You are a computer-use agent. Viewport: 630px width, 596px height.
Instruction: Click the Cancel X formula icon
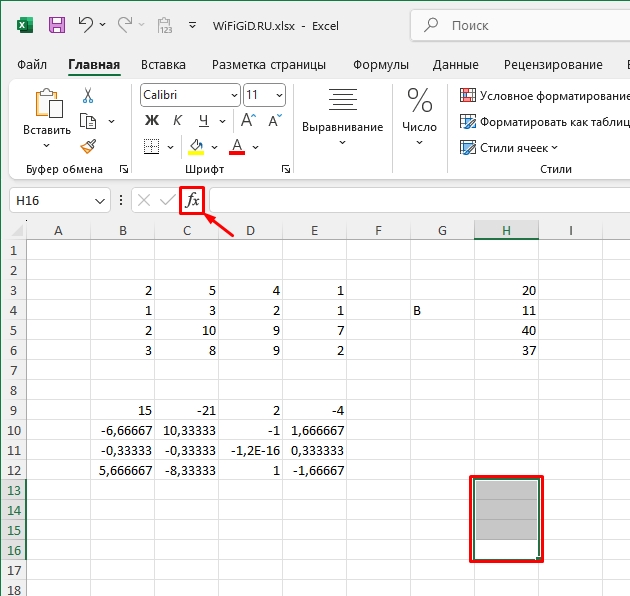click(144, 200)
